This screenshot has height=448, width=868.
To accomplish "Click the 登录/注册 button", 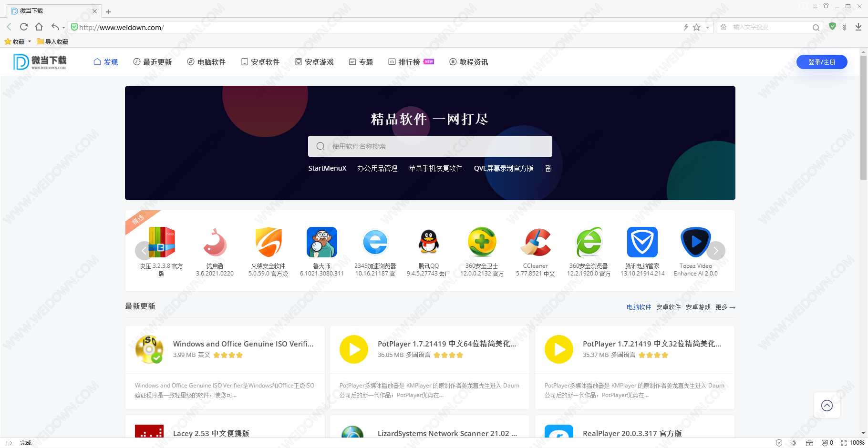I will click(x=822, y=62).
